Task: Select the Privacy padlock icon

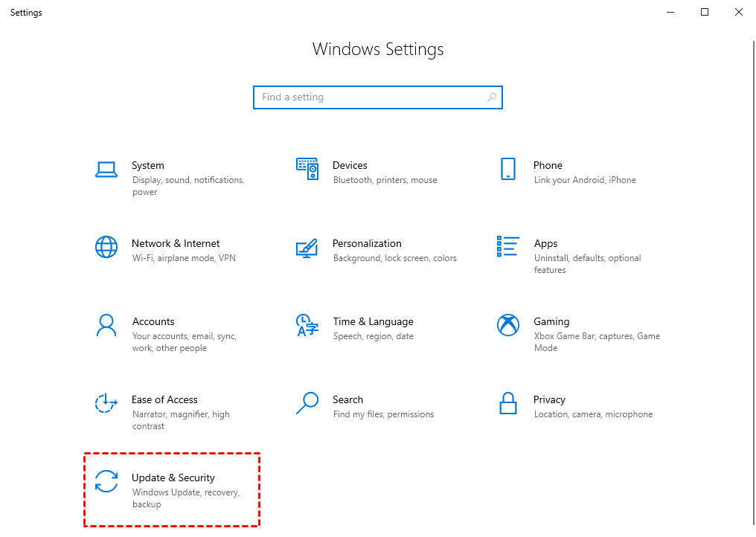Action: pyautogui.click(x=507, y=403)
